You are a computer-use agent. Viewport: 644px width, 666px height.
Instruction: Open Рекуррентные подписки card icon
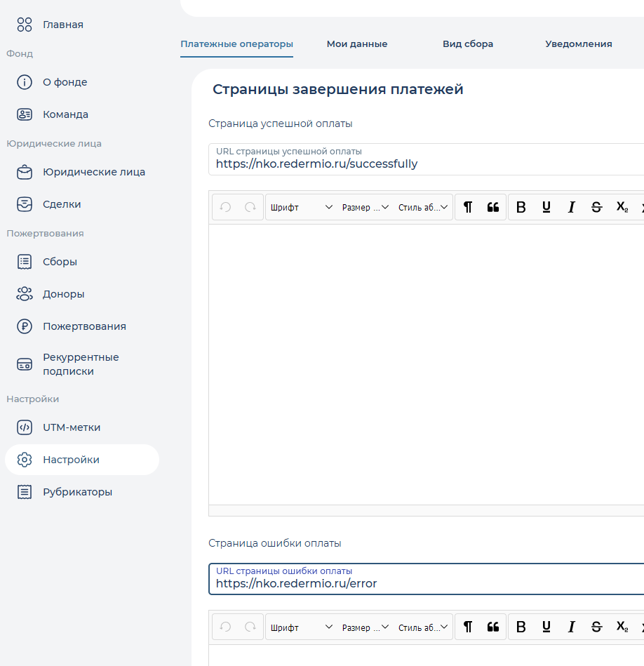coord(24,364)
